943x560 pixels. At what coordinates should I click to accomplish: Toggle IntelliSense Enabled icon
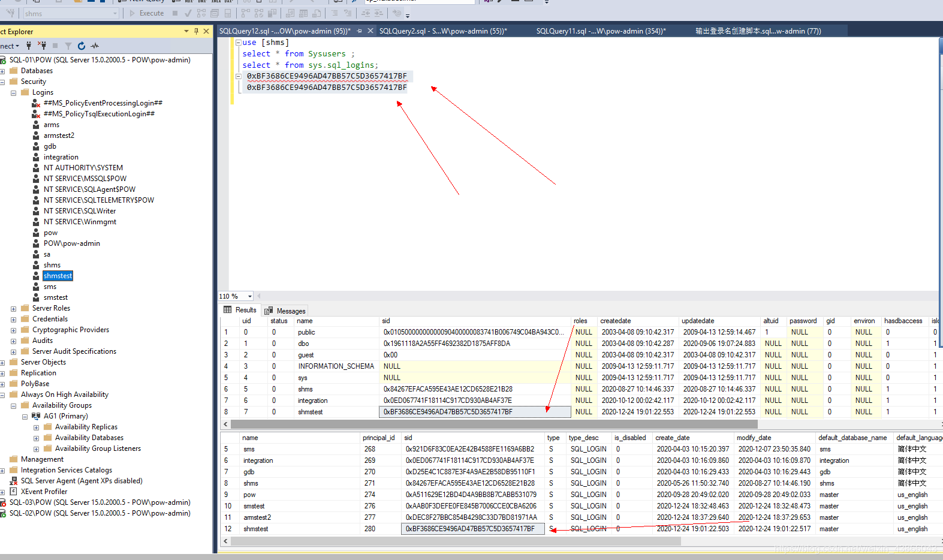228,13
